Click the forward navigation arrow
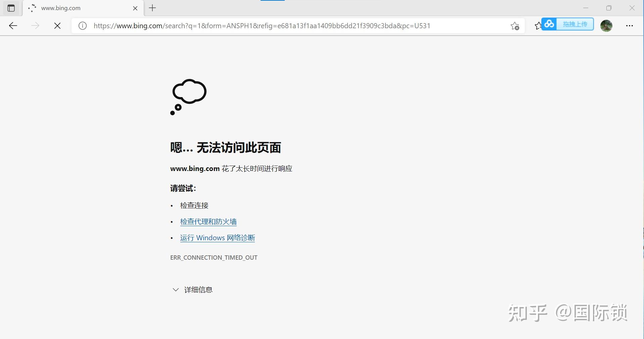Image resolution: width=644 pixels, height=339 pixels. (35, 26)
